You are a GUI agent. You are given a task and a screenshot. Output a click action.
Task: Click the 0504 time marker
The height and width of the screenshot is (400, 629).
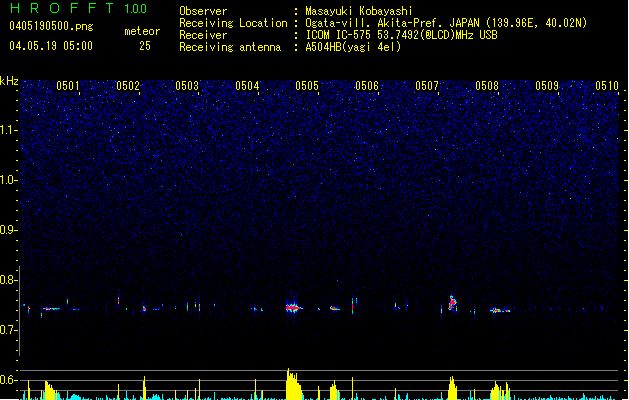click(x=247, y=86)
